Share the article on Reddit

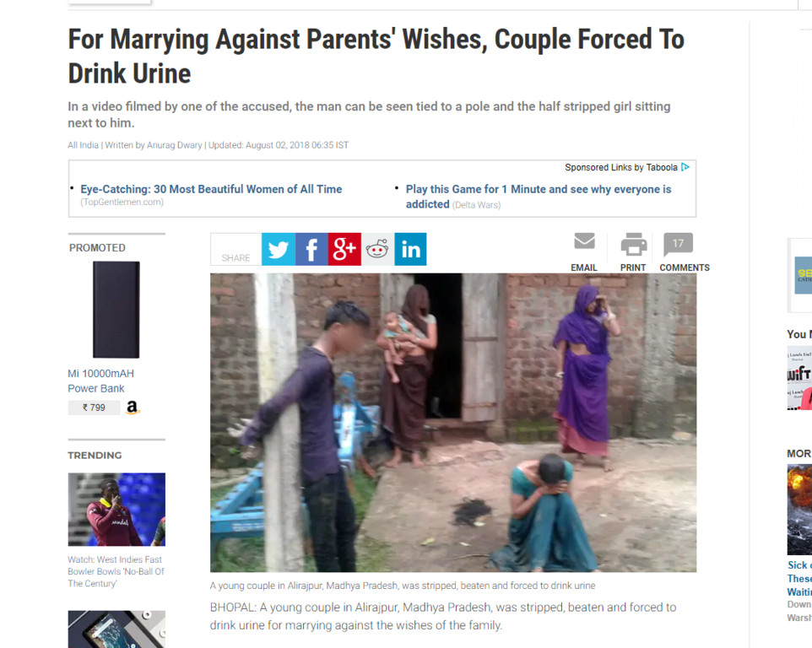click(377, 249)
